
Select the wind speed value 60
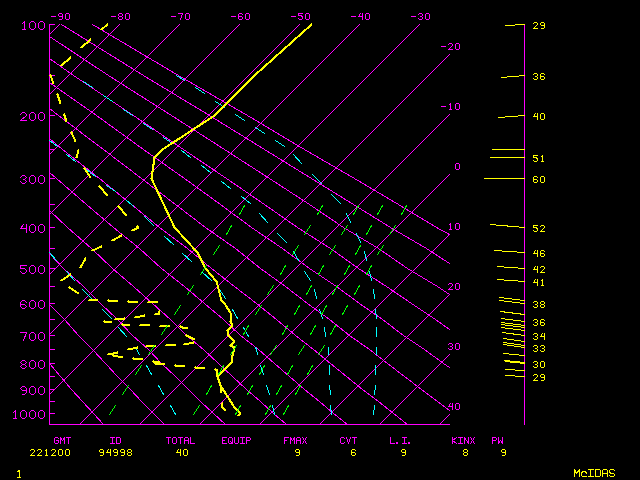pyautogui.click(x=538, y=180)
